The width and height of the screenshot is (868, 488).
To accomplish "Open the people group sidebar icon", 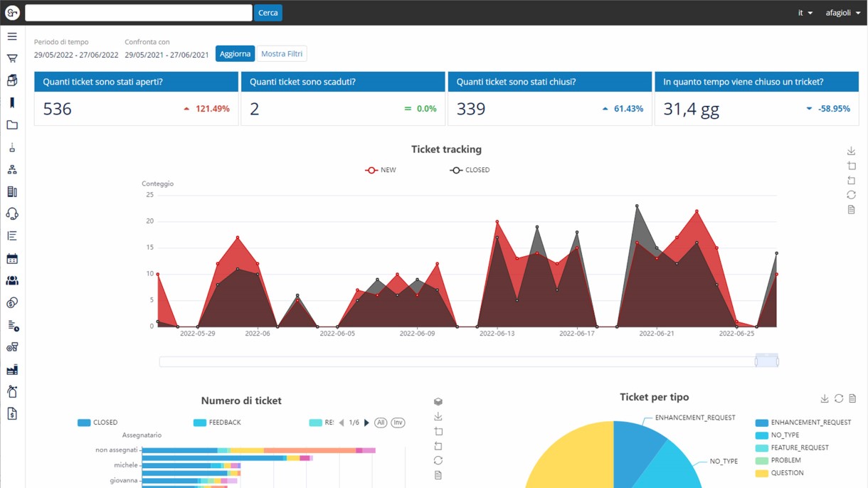I will 12,280.
